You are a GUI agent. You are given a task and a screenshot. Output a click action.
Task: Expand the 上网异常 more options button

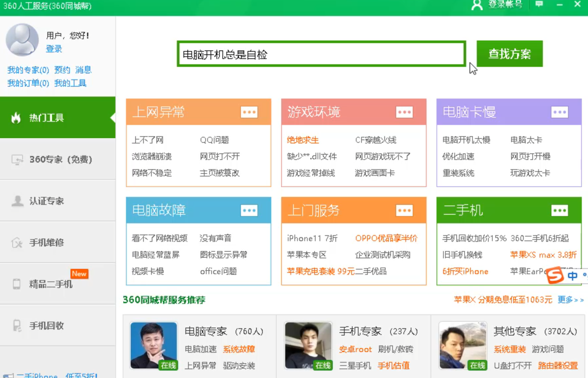(x=249, y=112)
